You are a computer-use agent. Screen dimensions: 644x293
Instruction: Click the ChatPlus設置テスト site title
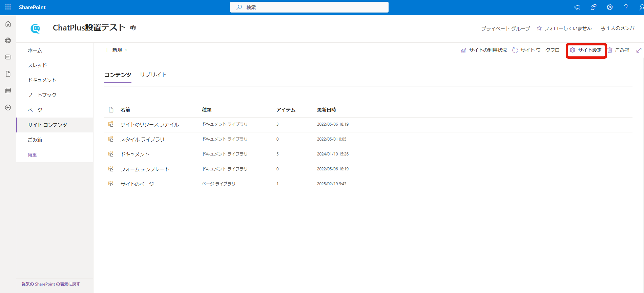click(x=89, y=28)
